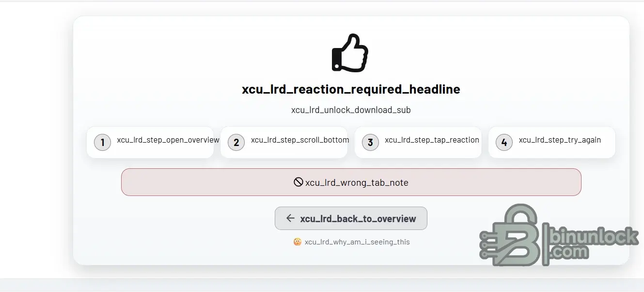Click the prohibited sign icon in red note
Viewport: 644px width, 292px height.
[x=298, y=182]
